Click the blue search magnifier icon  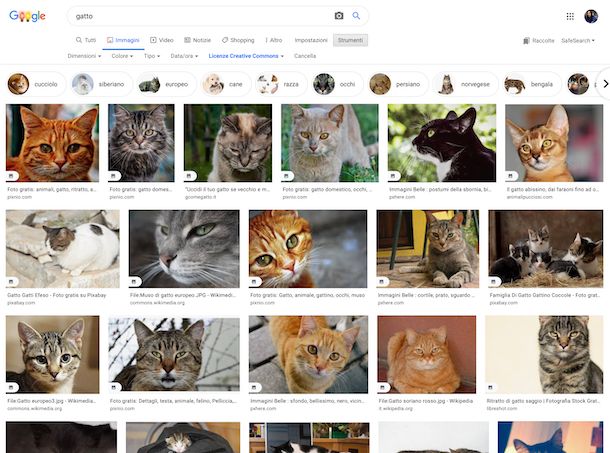pyautogui.click(x=356, y=16)
